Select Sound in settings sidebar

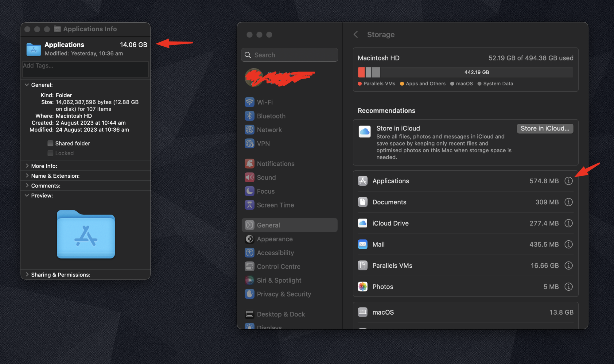click(290, 178)
